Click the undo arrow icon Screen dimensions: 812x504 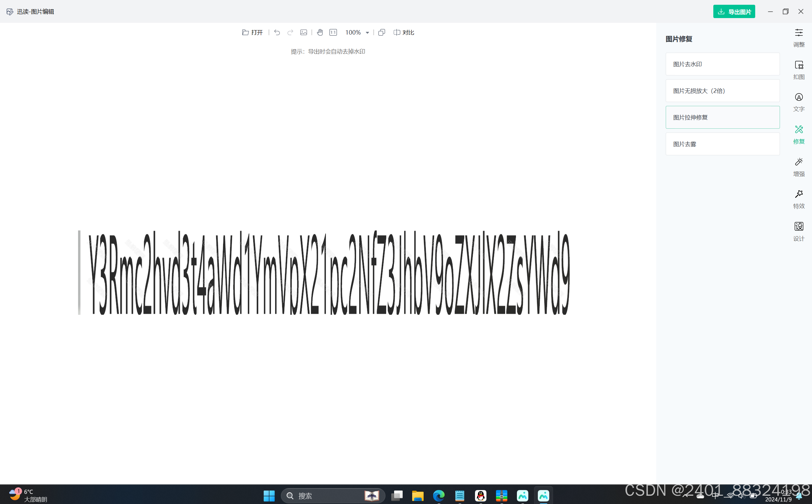click(277, 32)
